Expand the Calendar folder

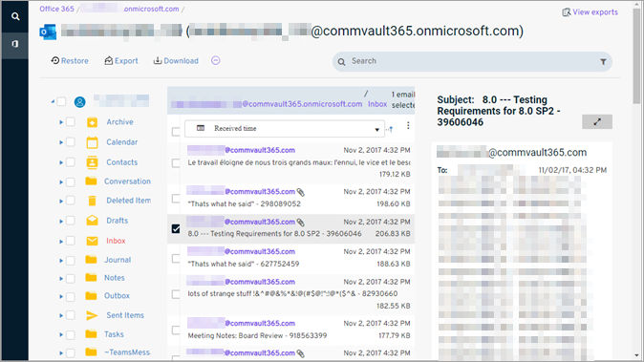pos(61,142)
